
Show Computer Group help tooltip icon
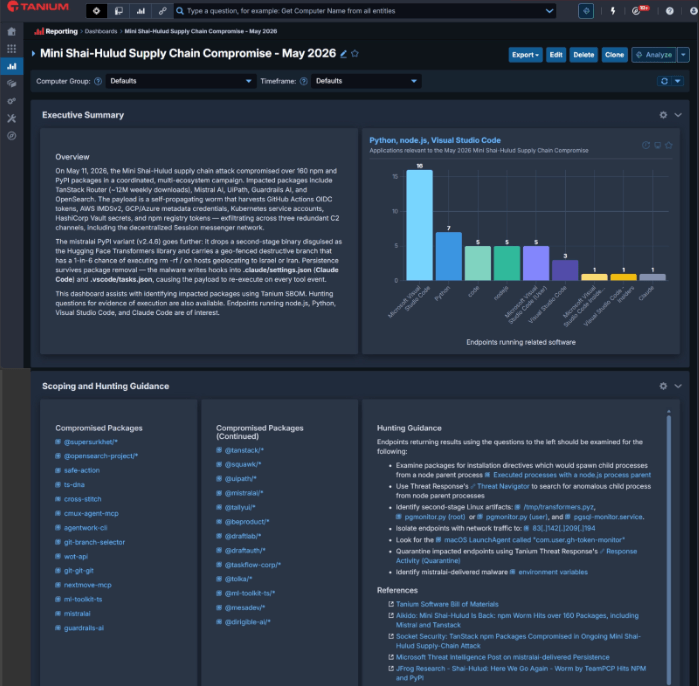(x=98, y=81)
